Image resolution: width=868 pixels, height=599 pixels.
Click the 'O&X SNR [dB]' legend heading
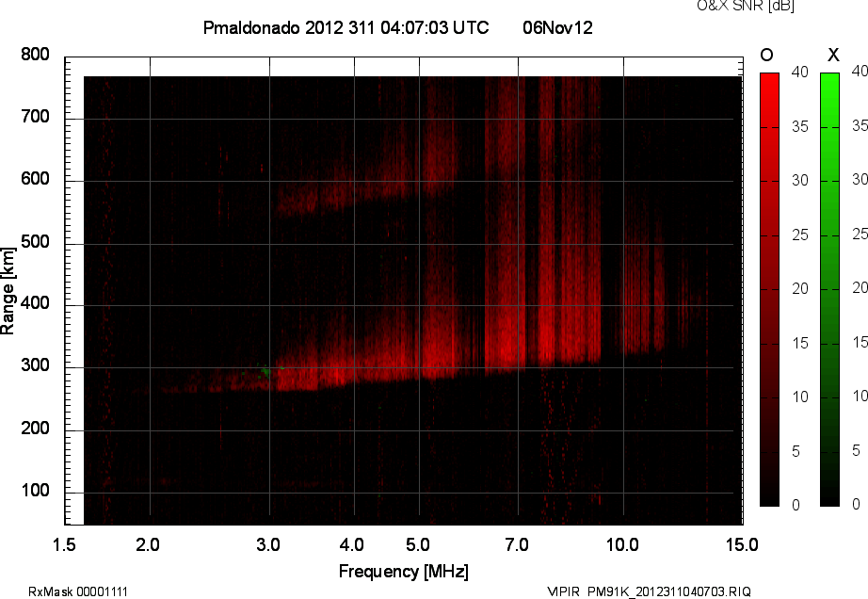click(745, 6)
